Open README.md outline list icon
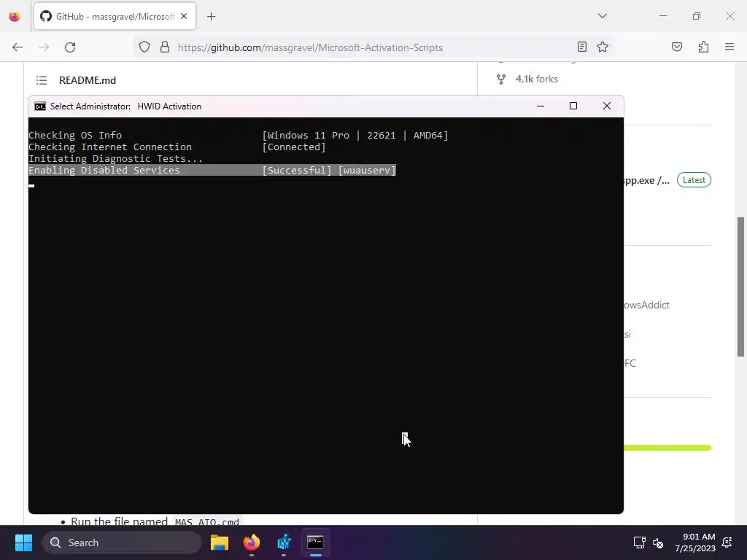 [x=42, y=80]
